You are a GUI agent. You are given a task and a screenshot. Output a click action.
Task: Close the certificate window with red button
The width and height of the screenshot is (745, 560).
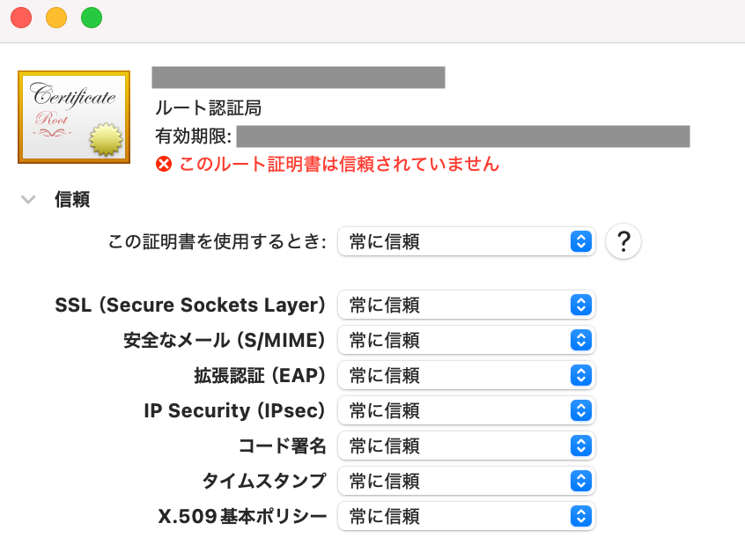click(21, 18)
